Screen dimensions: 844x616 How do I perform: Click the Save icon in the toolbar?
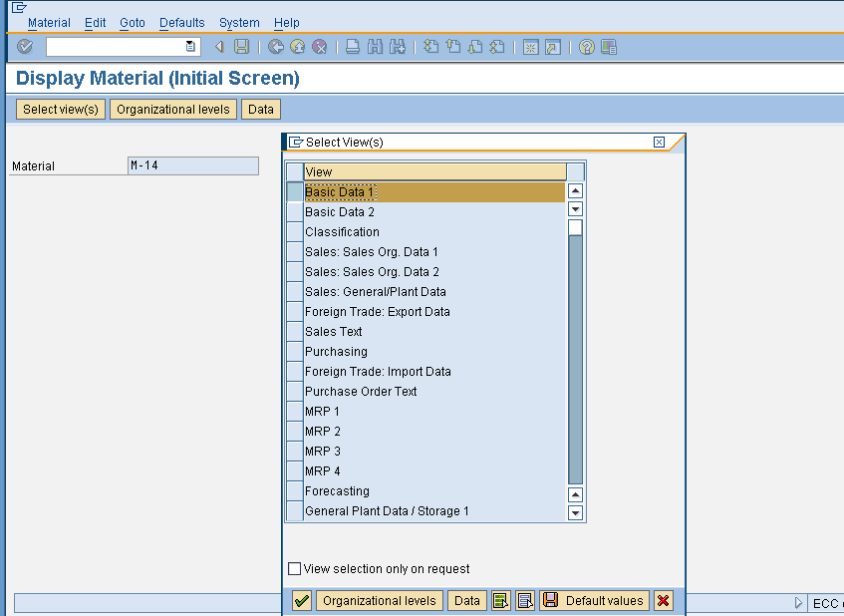pyautogui.click(x=241, y=47)
